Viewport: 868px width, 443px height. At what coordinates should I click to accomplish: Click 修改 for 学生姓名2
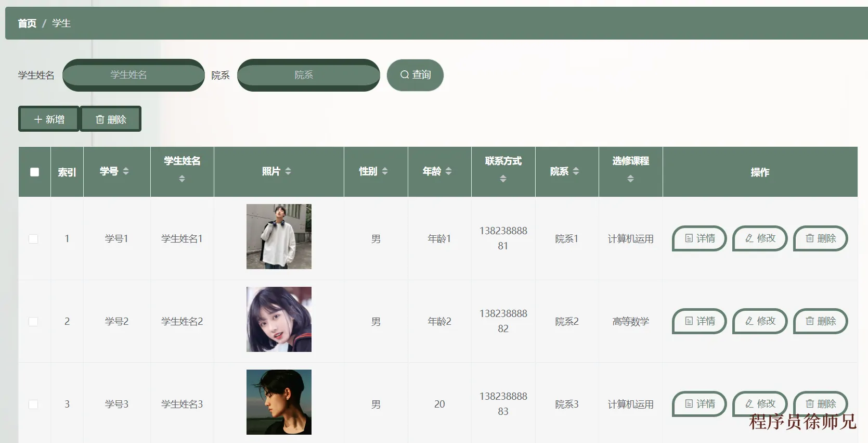tap(760, 321)
